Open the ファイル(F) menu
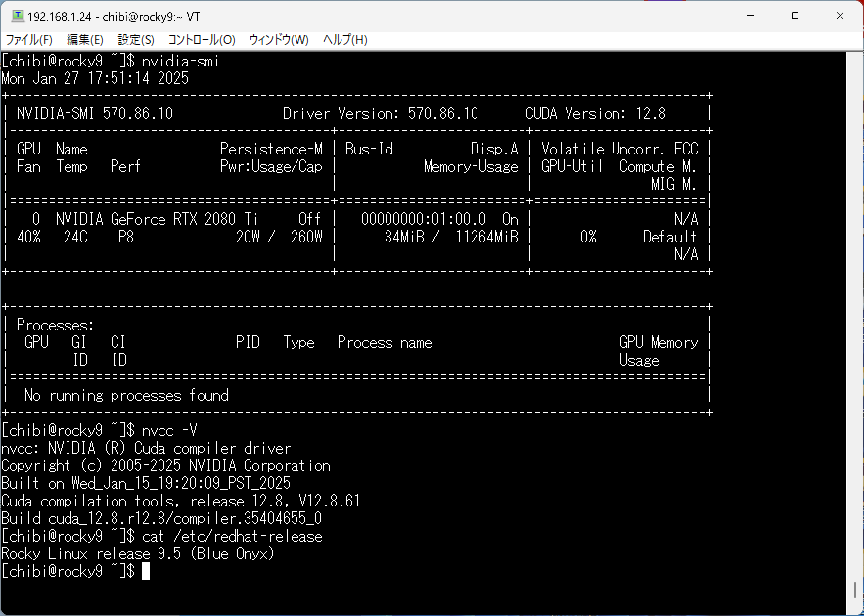Screen dimensions: 864x616 [29, 40]
